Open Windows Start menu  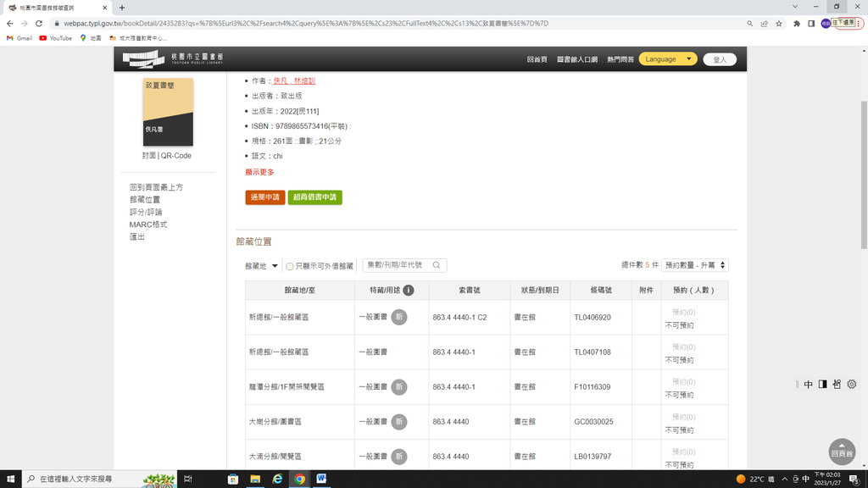click(10, 479)
